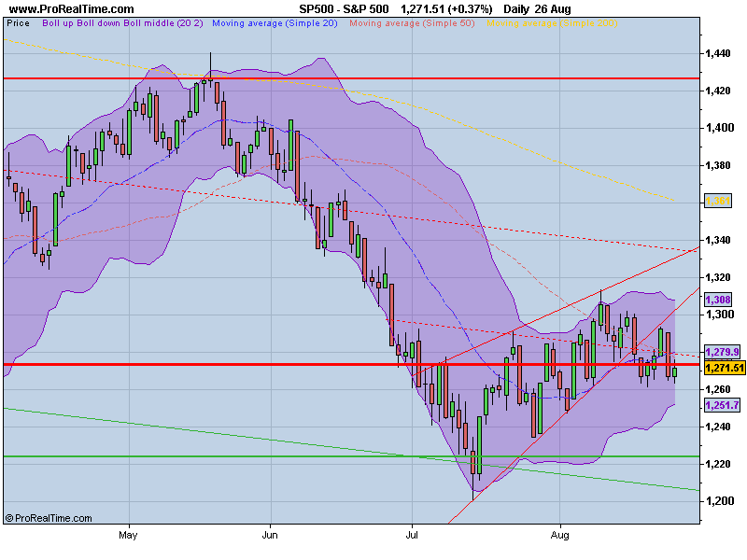This screenshot has height=560, width=747.
Task: Click the Daily 26 Aug label
Action: (537, 8)
